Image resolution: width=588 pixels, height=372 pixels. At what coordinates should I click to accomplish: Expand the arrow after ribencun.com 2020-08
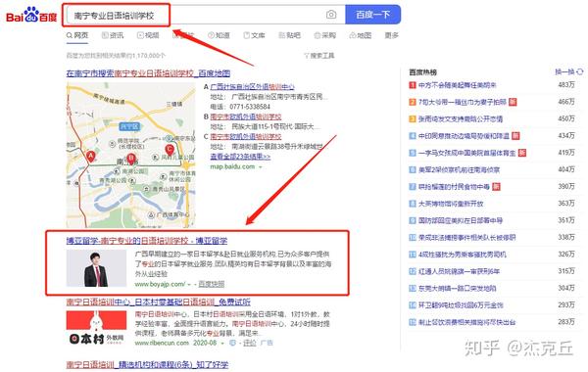tap(222, 344)
